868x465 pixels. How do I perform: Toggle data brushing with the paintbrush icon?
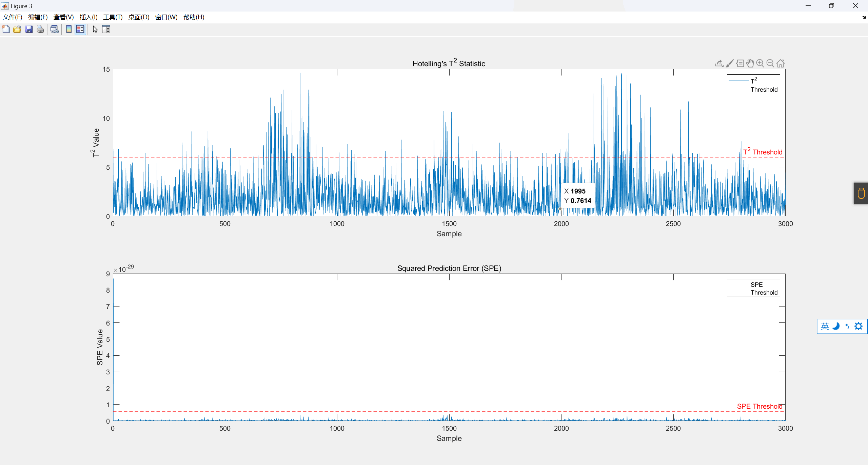[730, 63]
